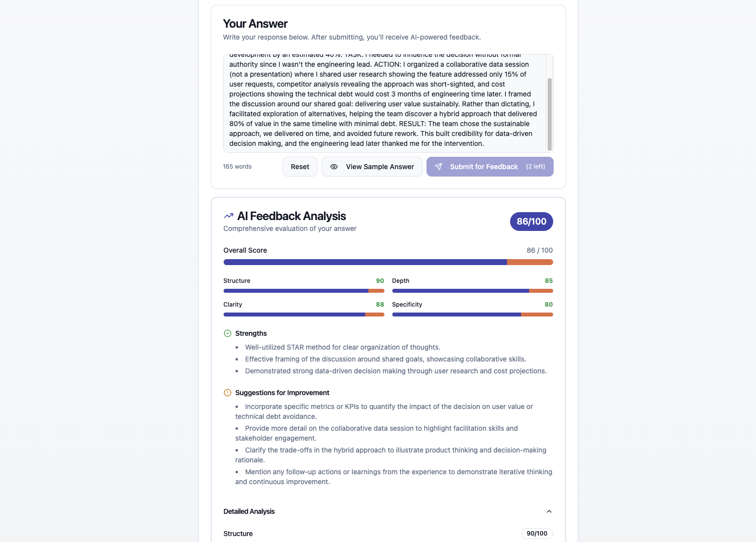Click the alert icon beside Suggestions for Improvement
Viewport: 756px width, 542px height.
pyautogui.click(x=228, y=393)
